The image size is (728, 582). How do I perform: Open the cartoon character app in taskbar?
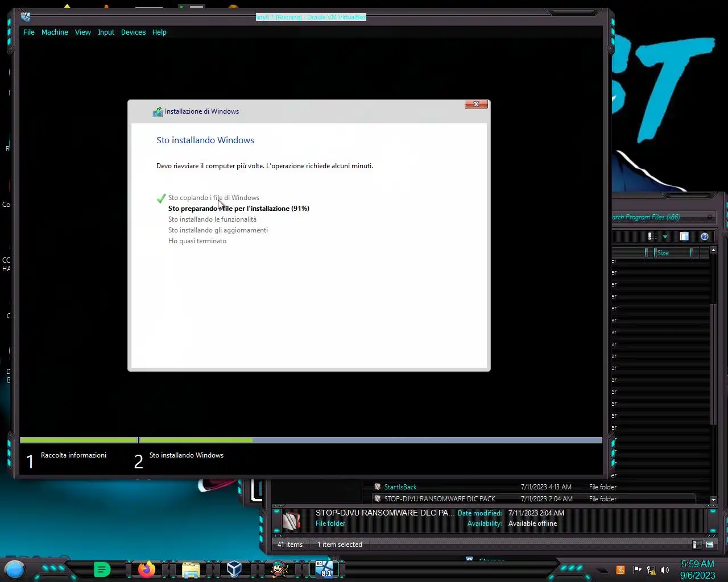pos(279,569)
